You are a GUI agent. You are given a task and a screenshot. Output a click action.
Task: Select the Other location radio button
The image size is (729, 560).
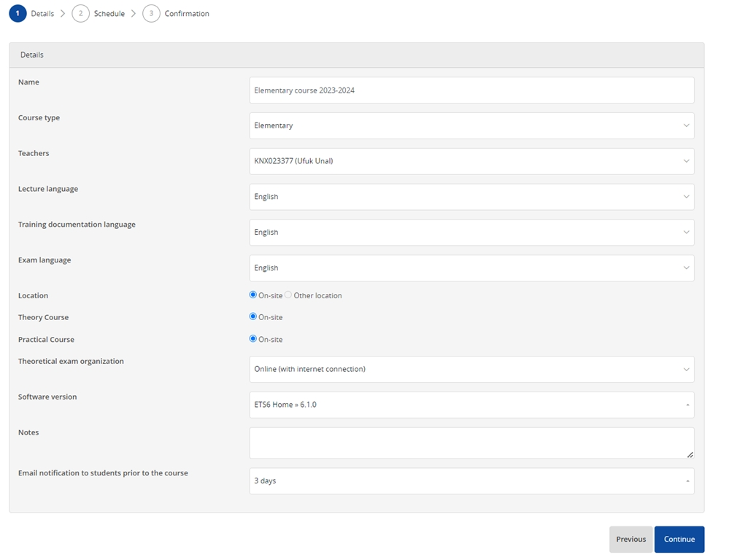point(288,295)
